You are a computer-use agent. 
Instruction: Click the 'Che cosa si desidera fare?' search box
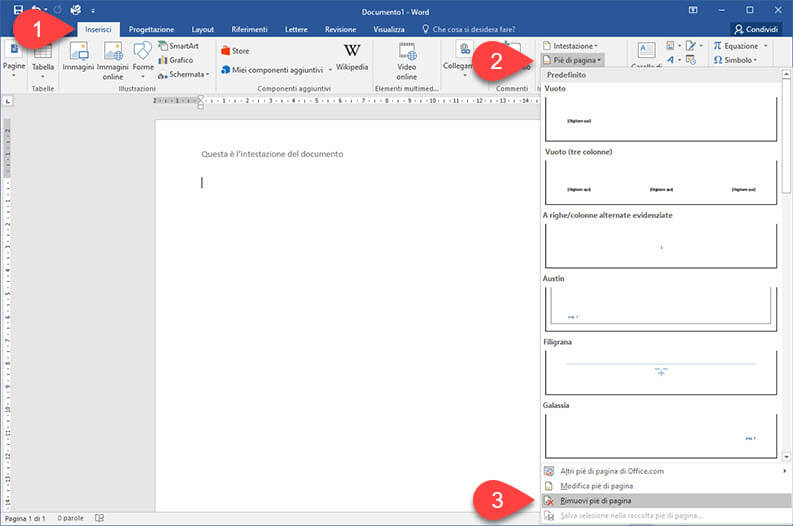(x=480, y=30)
